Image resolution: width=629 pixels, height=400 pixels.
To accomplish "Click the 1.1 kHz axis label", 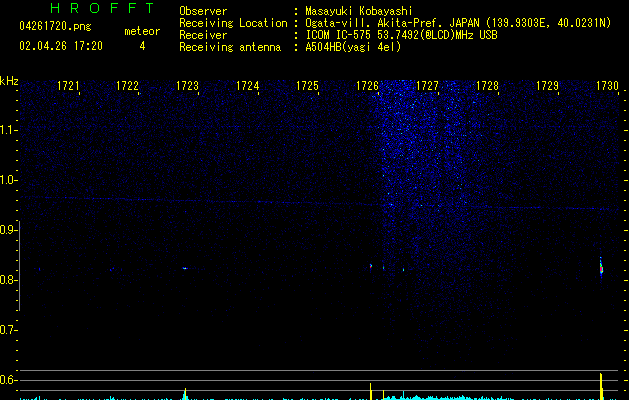I will [x=8, y=130].
